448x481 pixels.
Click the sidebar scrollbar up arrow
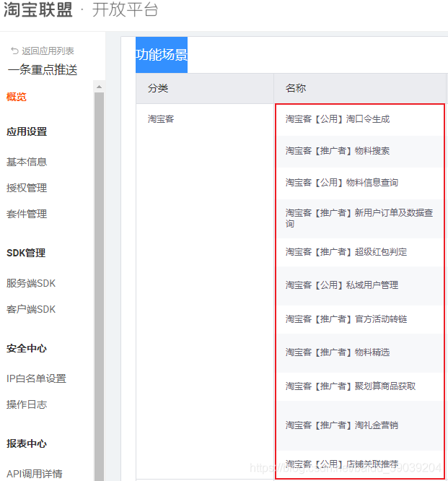pos(99,87)
